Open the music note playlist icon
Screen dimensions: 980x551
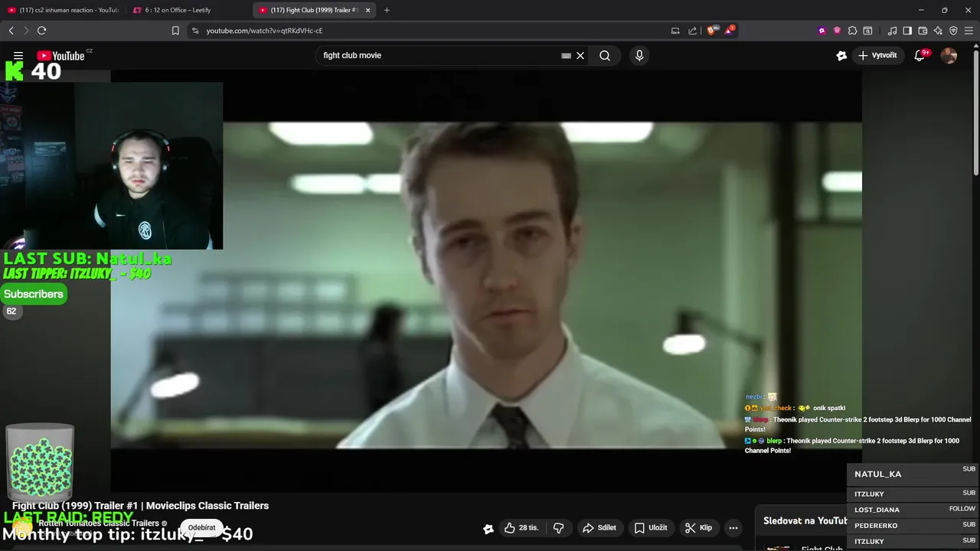(x=892, y=31)
